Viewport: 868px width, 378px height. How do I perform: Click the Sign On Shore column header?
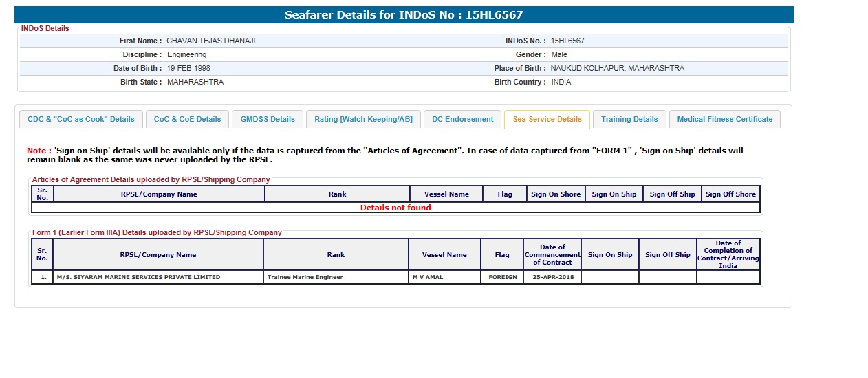pyautogui.click(x=555, y=194)
